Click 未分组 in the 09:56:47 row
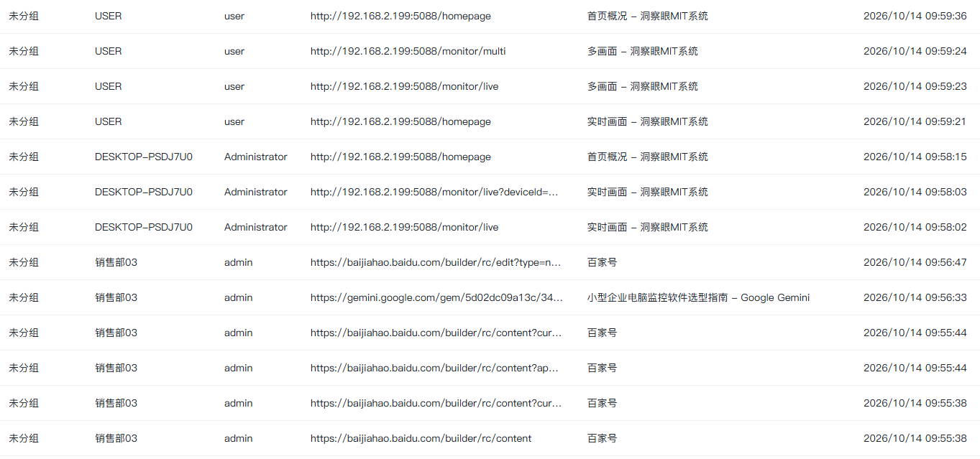This screenshot has width=980, height=459. pos(24,262)
